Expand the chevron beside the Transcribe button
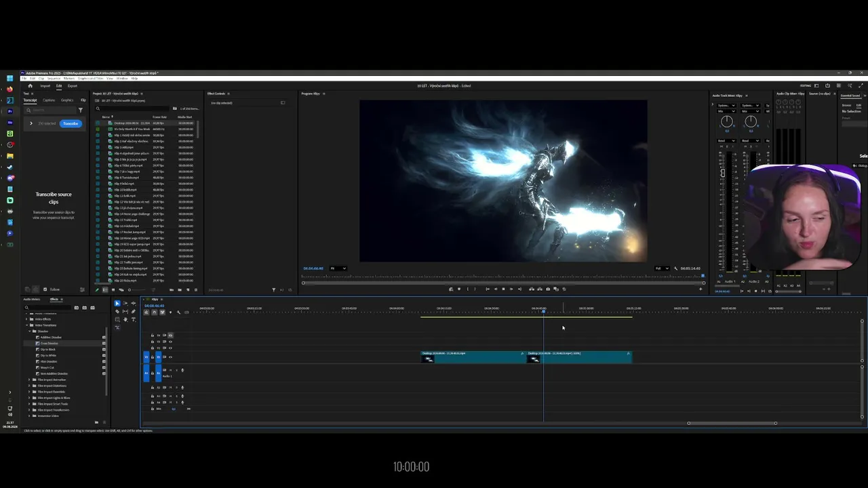 pos(31,123)
